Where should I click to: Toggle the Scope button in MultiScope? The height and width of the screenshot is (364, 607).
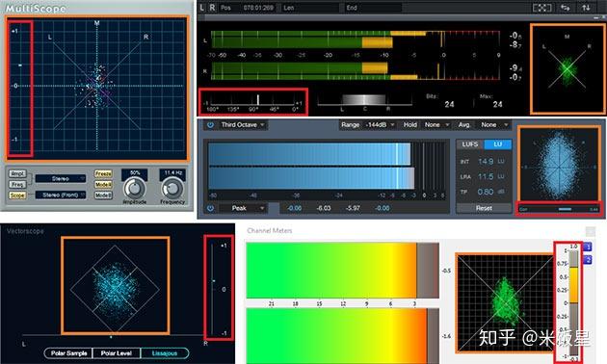[x=17, y=195]
